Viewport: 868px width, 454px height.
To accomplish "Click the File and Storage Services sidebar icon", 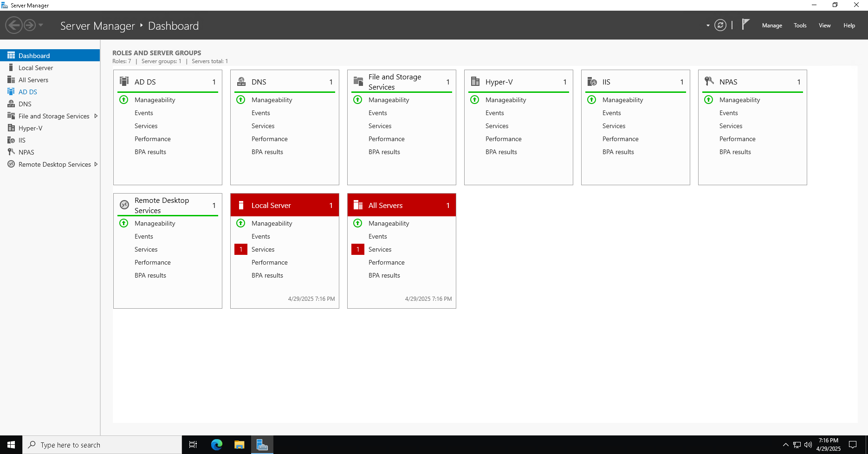I will 11,116.
